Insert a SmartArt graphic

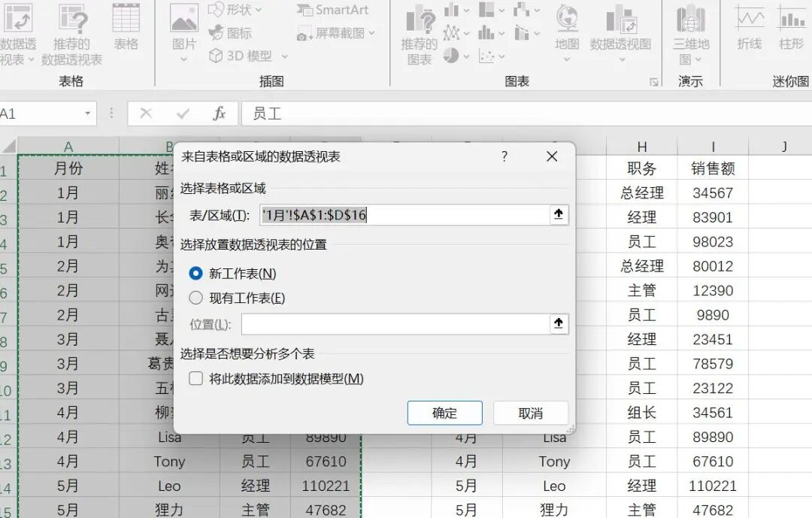(332, 10)
